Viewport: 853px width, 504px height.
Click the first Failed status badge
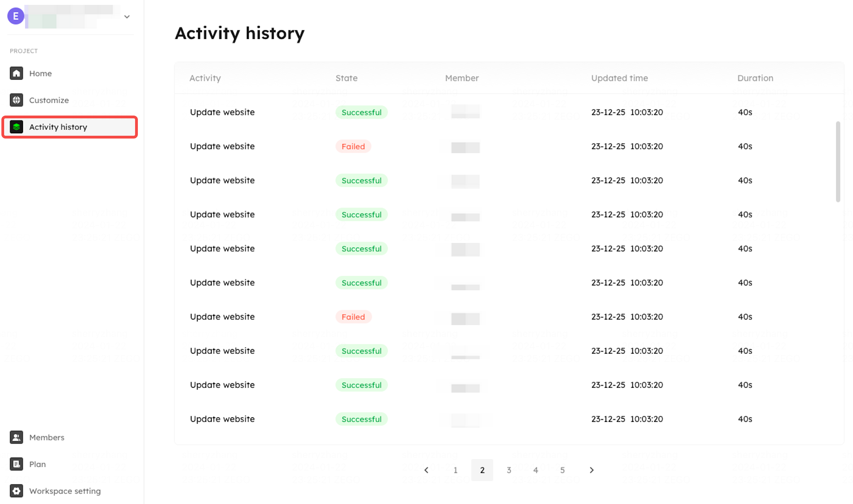(353, 147)
